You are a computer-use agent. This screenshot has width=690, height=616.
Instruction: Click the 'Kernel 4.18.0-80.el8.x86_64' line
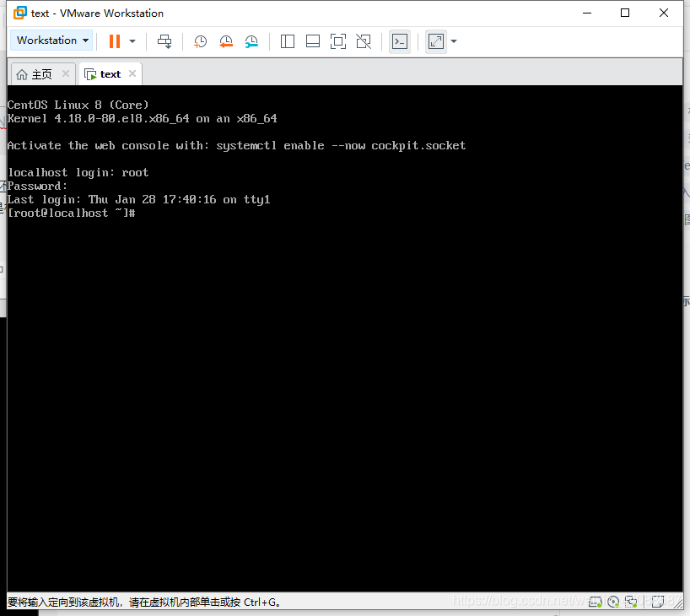pos(143,119)
